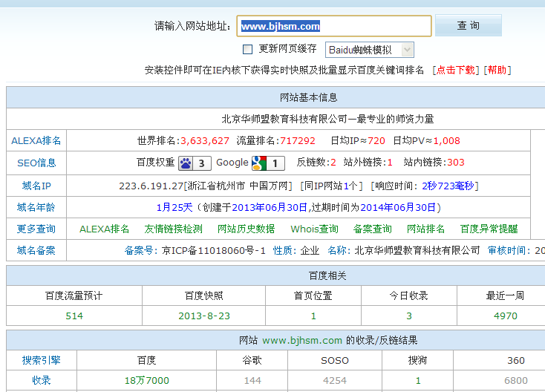Click creation date 2013年06月30日

pos(270,207)
